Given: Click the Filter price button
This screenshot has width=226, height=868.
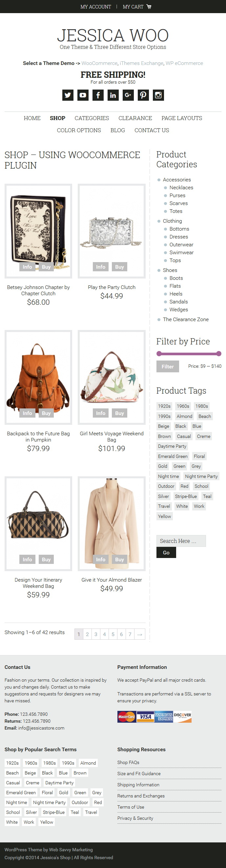Looking at the screenshot, I should [167, 366].
